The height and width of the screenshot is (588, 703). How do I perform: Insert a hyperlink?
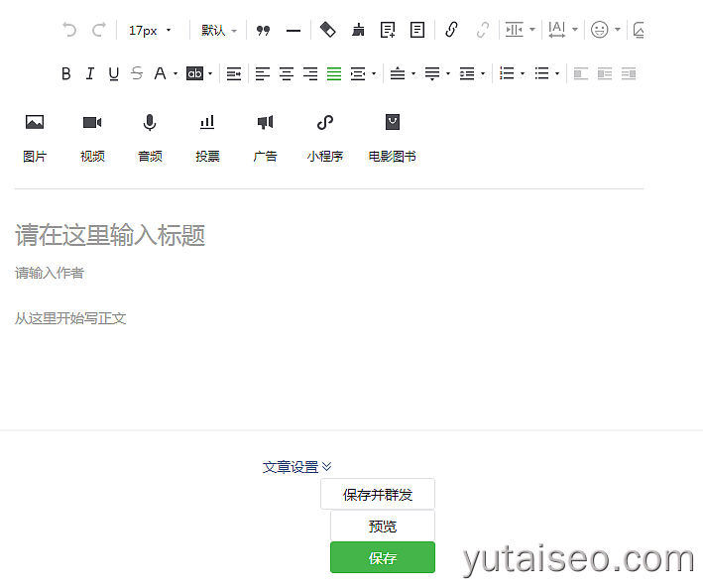(451, 30)
